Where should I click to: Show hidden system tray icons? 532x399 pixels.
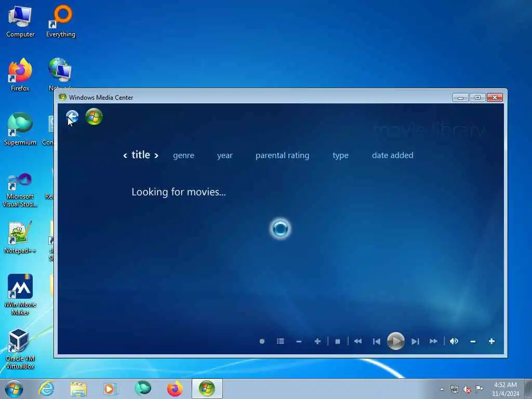pos(442,389)
